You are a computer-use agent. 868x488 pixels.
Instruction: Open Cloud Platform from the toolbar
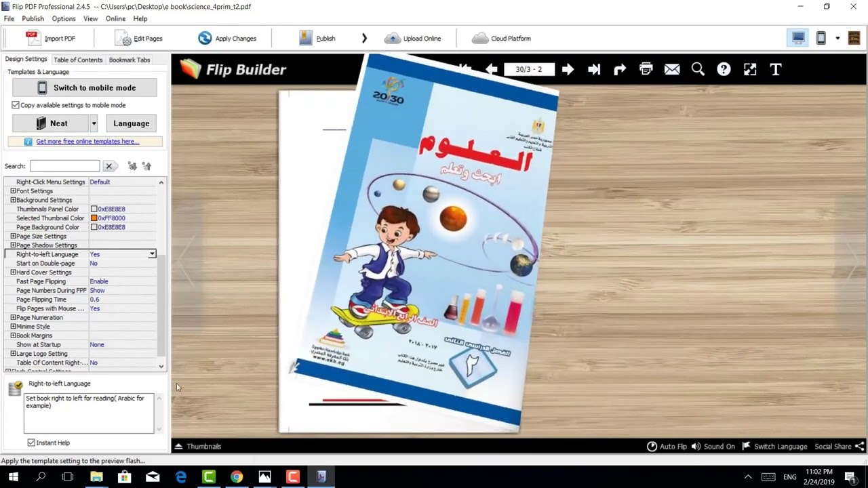coord(502,39)
